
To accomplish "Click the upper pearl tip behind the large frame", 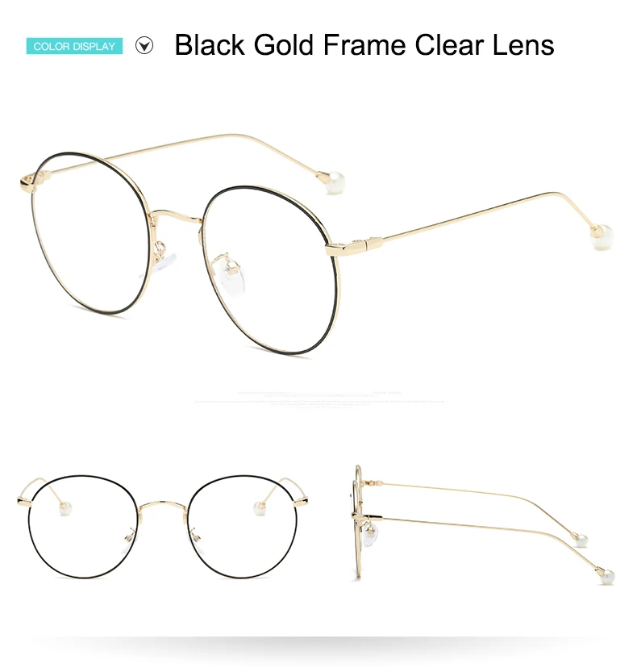I will click(x=333, y=182).
